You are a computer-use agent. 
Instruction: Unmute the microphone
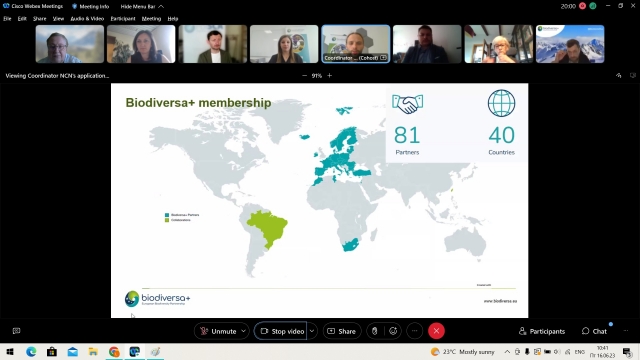tap(218, 331)
